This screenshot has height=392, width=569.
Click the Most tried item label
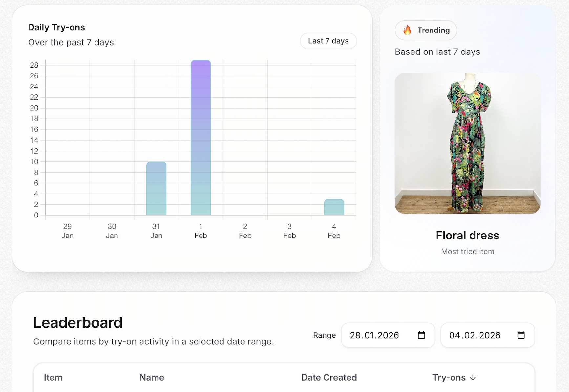[x=467, y=251]
